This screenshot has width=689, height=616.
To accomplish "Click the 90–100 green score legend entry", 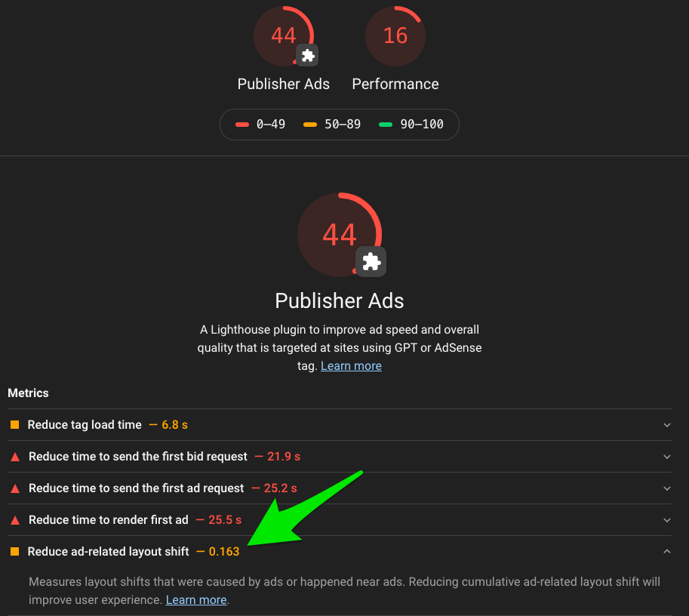I will pyautogui.click(x=411, y=125).
